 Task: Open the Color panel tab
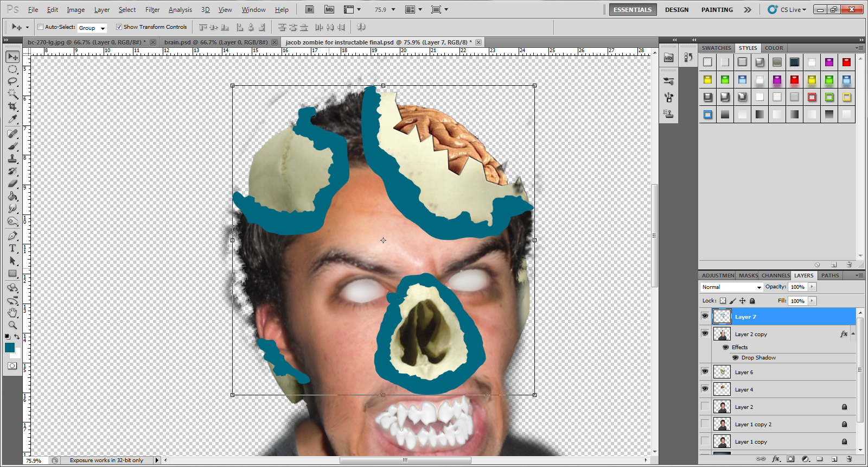tap(774, 48)
